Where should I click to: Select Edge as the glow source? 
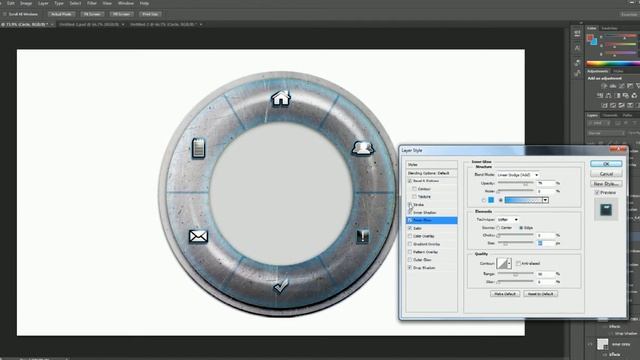(x=521, y=228)
